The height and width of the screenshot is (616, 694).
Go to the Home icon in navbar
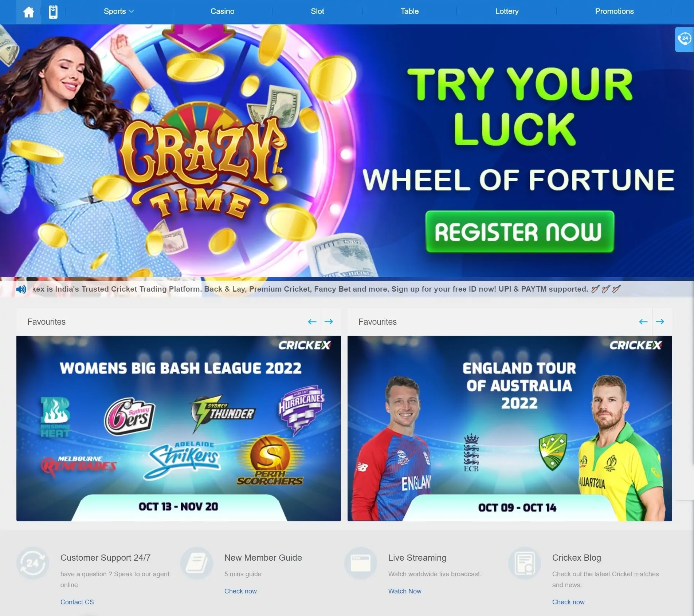(29, 12)
